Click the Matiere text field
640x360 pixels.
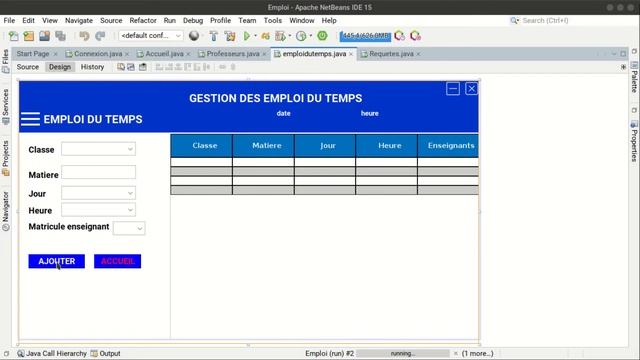point(98,172)
